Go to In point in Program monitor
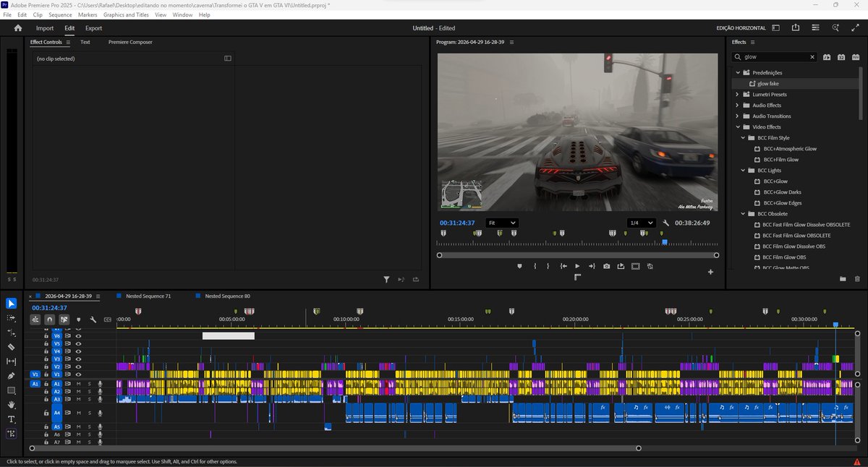 563,266
